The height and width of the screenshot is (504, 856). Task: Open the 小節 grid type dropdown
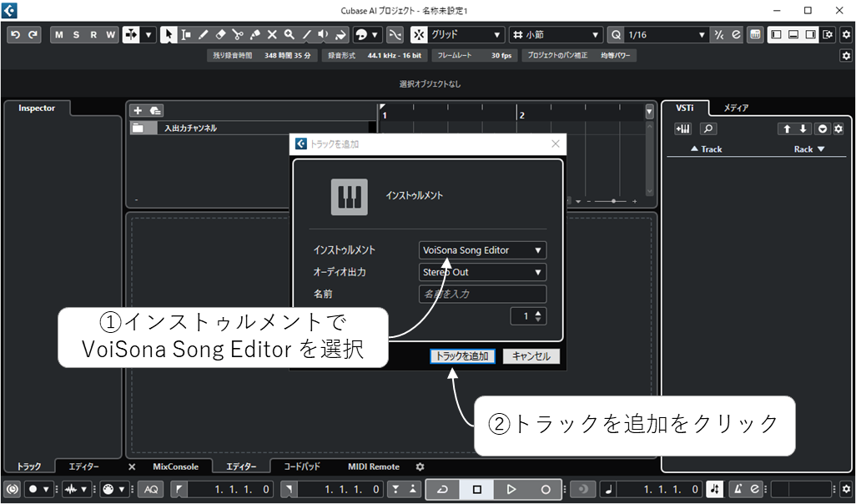point(556,35)
